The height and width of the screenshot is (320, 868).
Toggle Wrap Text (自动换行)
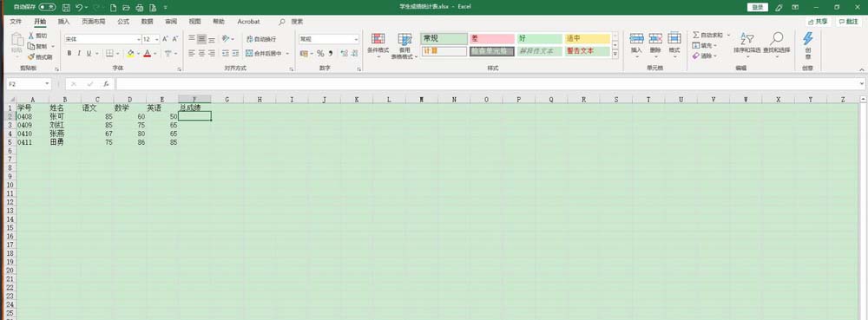coord(261,39)
